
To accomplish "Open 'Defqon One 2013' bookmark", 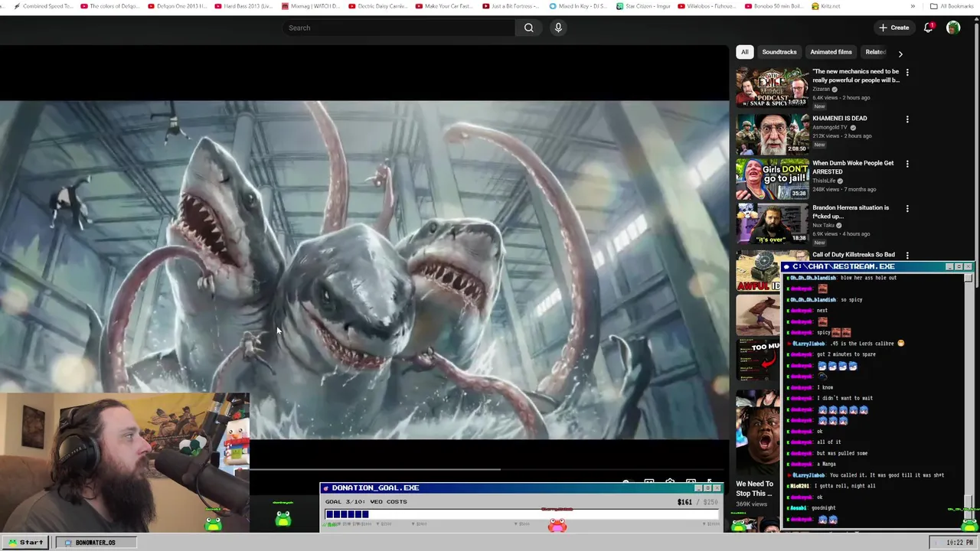I will point(177,6).
